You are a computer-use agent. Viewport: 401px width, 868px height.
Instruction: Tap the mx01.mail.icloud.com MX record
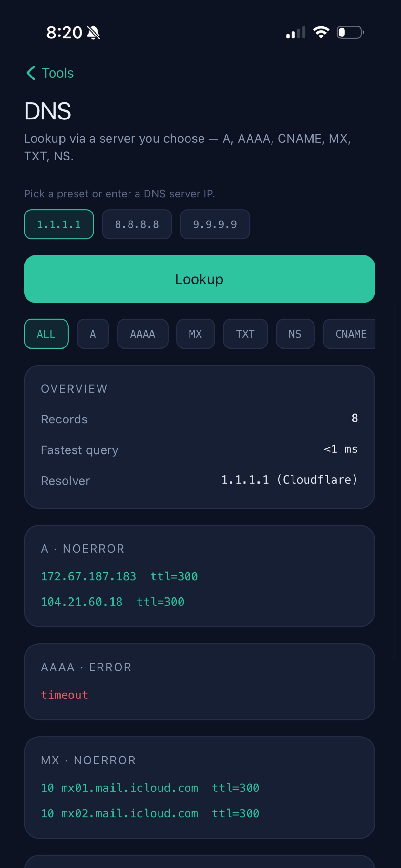[x=150, y=788]
